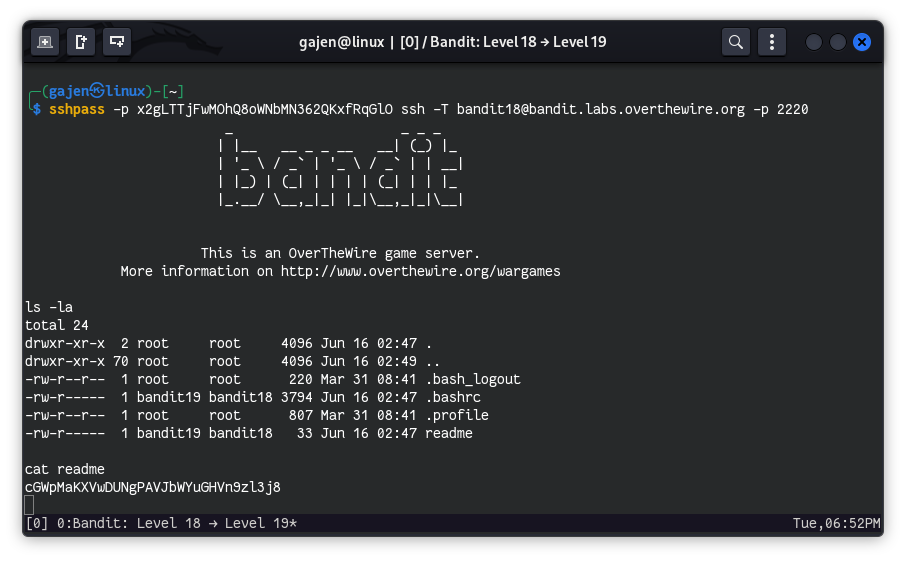Image resolution: width=906 pixels, height=561 pixels.
Task: Minimize the terminal window
Action: pos(814,42)
